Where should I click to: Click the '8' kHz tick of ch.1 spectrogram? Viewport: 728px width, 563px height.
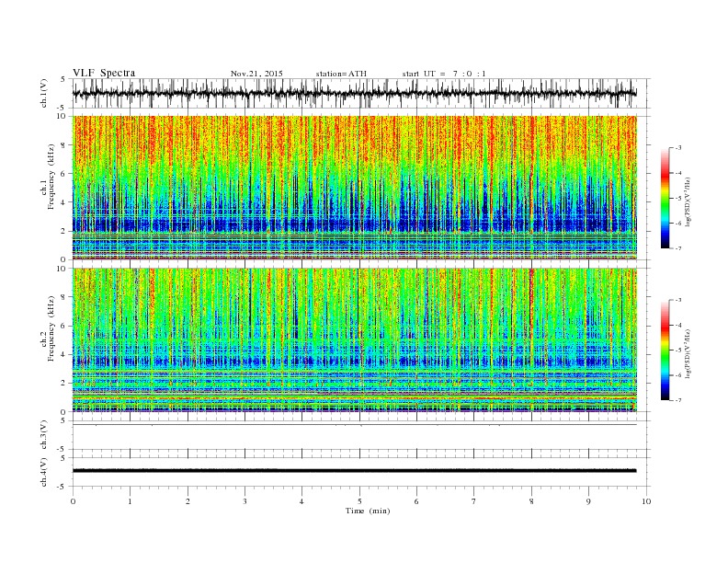(x=64, y=145)
